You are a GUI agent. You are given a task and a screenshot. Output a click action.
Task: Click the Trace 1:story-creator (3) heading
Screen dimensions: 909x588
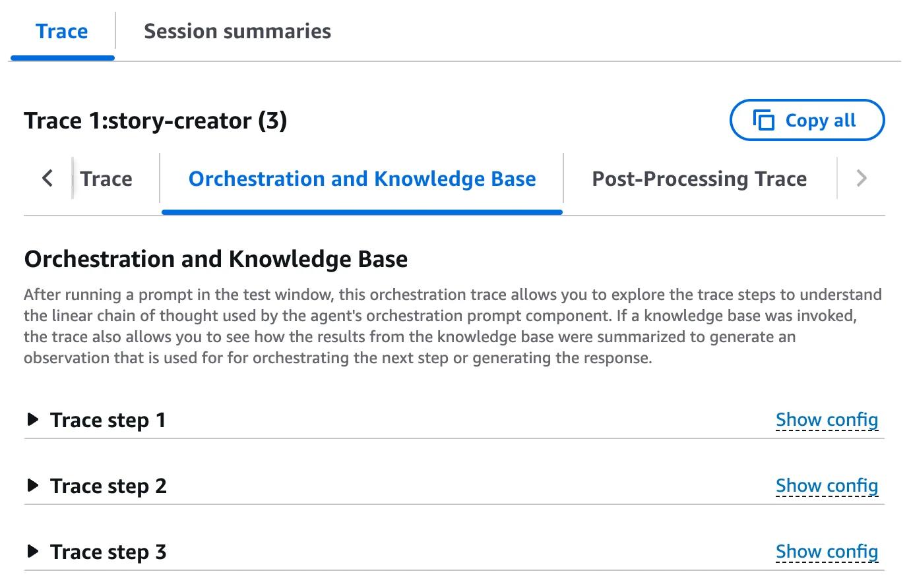point(156,121)
